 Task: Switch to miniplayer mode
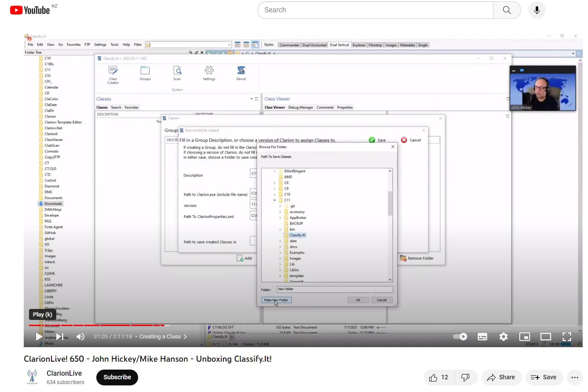pos(525,337)
